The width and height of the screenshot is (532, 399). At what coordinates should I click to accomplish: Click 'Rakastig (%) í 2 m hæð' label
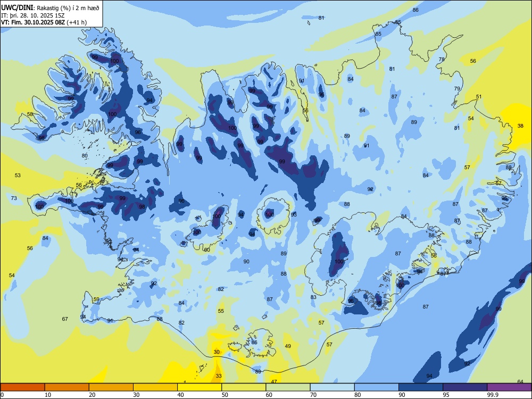68,8
